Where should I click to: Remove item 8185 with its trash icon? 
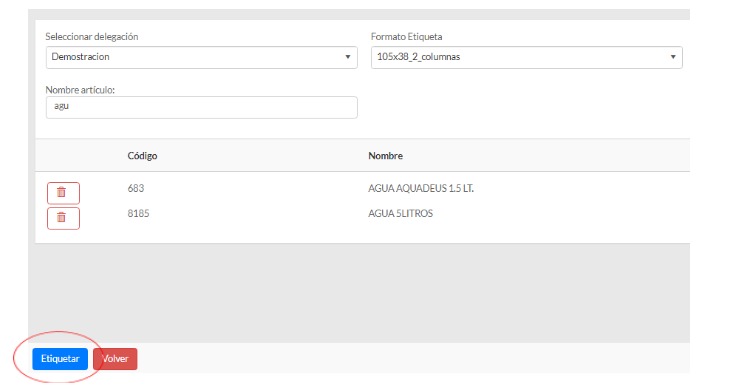tap(63, 218)
